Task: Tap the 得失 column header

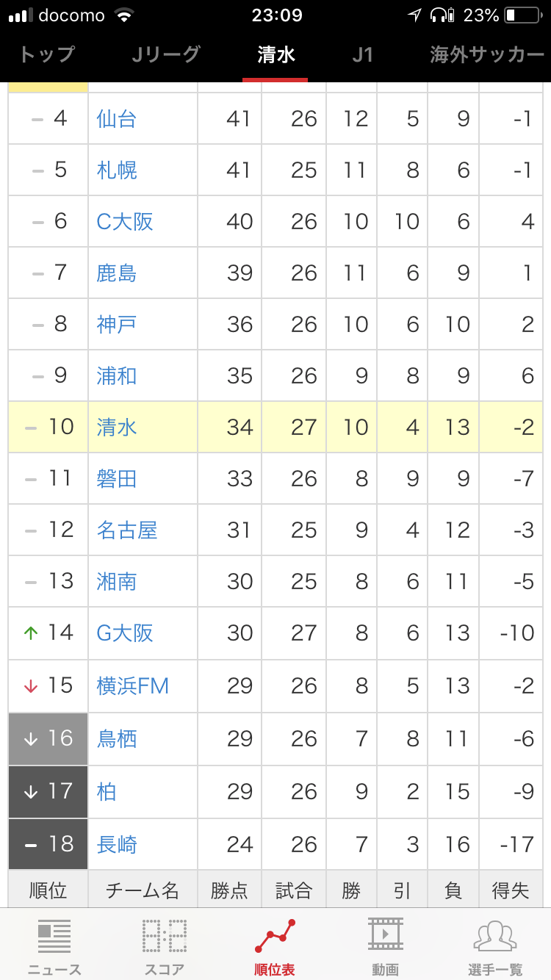Action: pyautogui.click(x=511, y=890)
